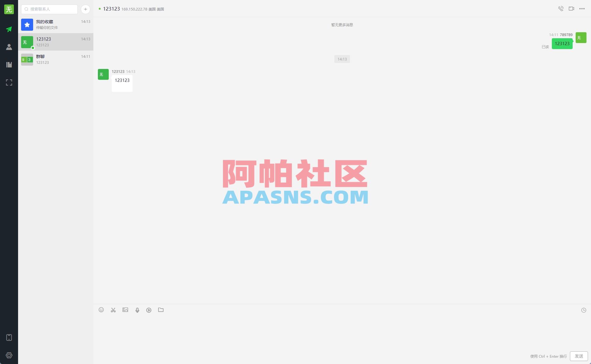Click the 暂无更多消息 notice text

pos(342,25)
